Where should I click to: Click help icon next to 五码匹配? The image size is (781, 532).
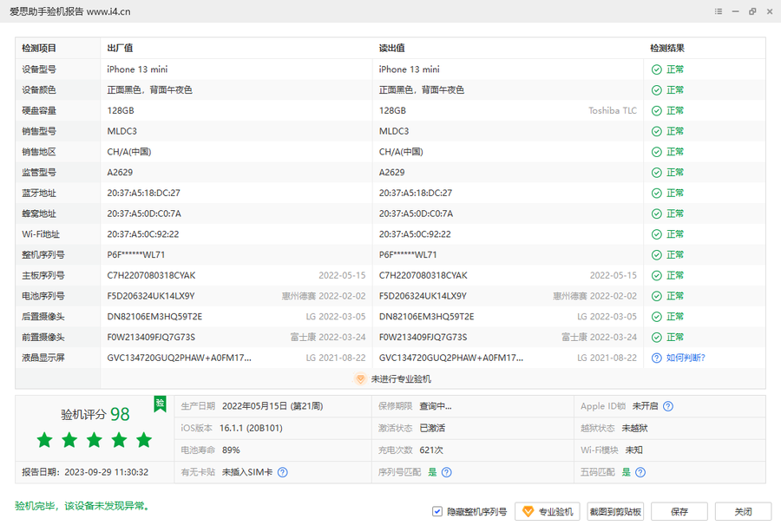point(640,472)
